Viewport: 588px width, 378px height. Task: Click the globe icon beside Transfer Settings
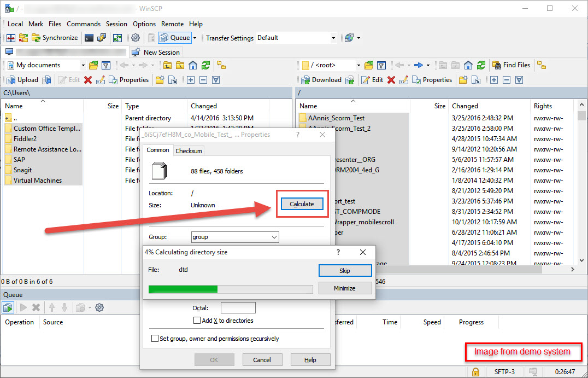[349, 38]
